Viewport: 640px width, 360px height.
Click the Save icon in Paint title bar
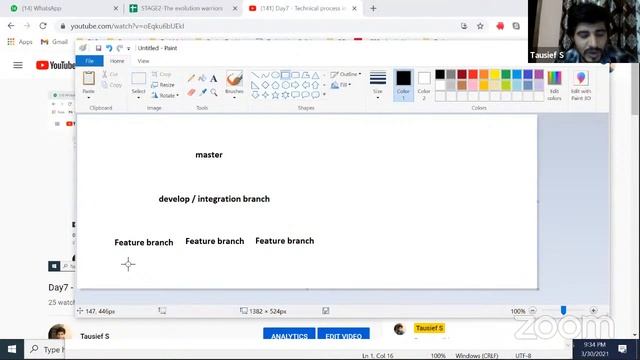pyautogui.click(x=98, y=48)
